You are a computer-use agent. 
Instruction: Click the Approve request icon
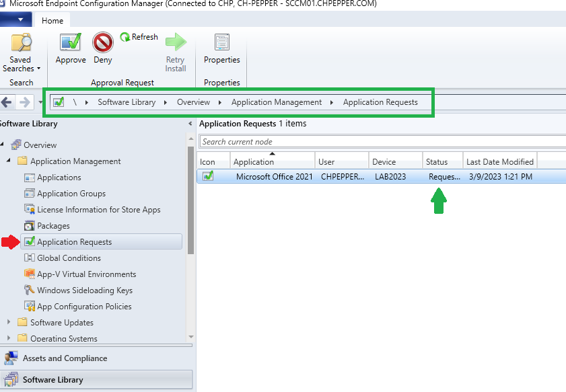click(71, 42)
